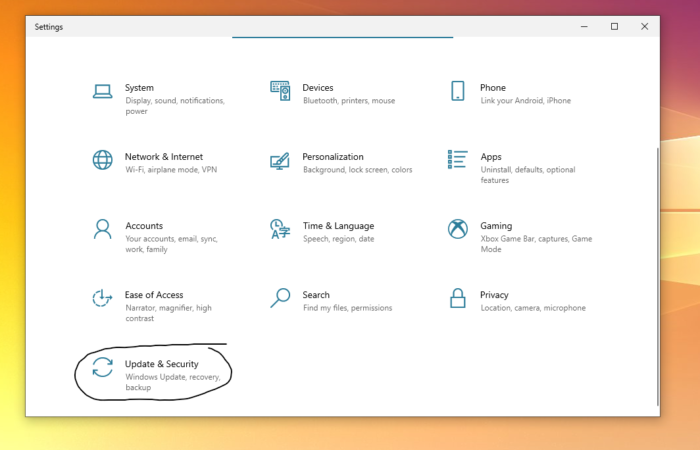Click 'Uninstall, defaults, optional features' text
This screenshot has width=700, height=450.
tap(528, 175)
